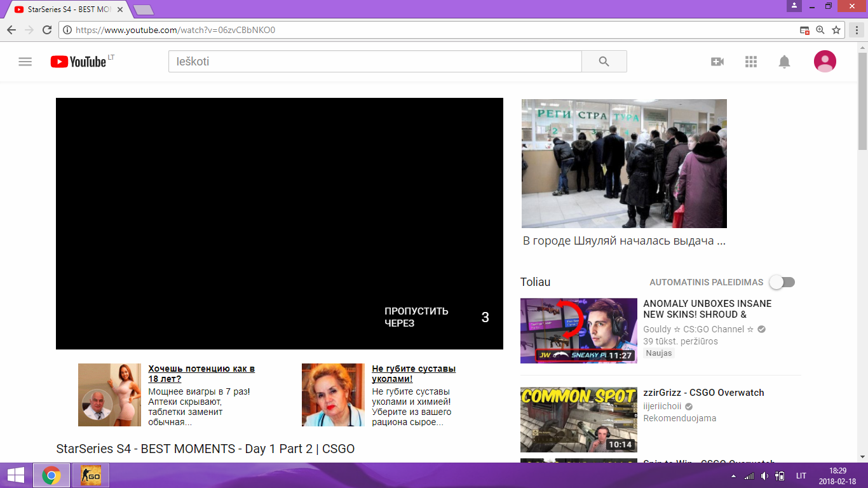
Task: Open the В городе Шяуляй ad headline
Action: [x=624, y=241]
